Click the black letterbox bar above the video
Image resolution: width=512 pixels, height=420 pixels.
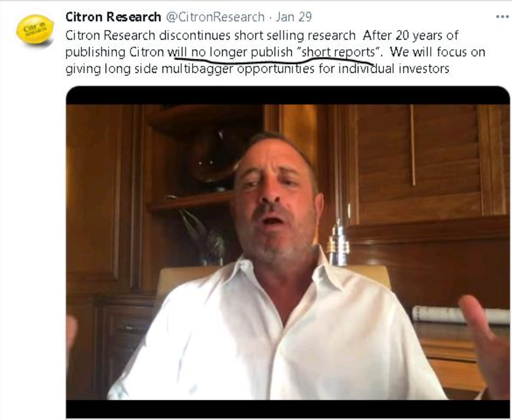pos(287,95)
